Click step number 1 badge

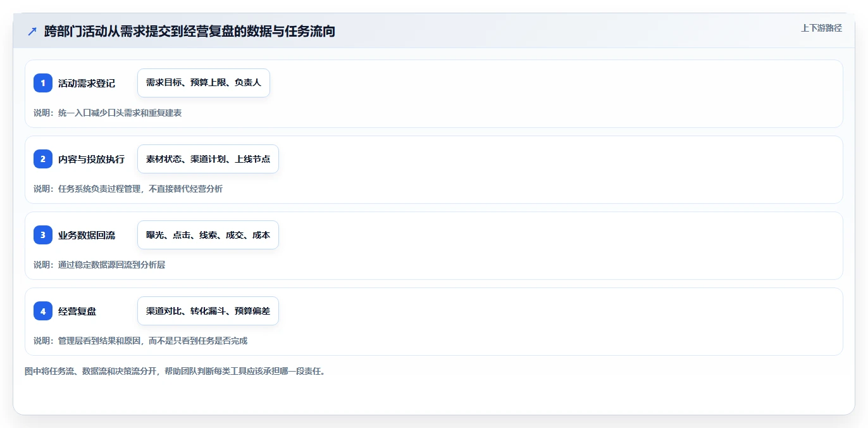[43, 83]
